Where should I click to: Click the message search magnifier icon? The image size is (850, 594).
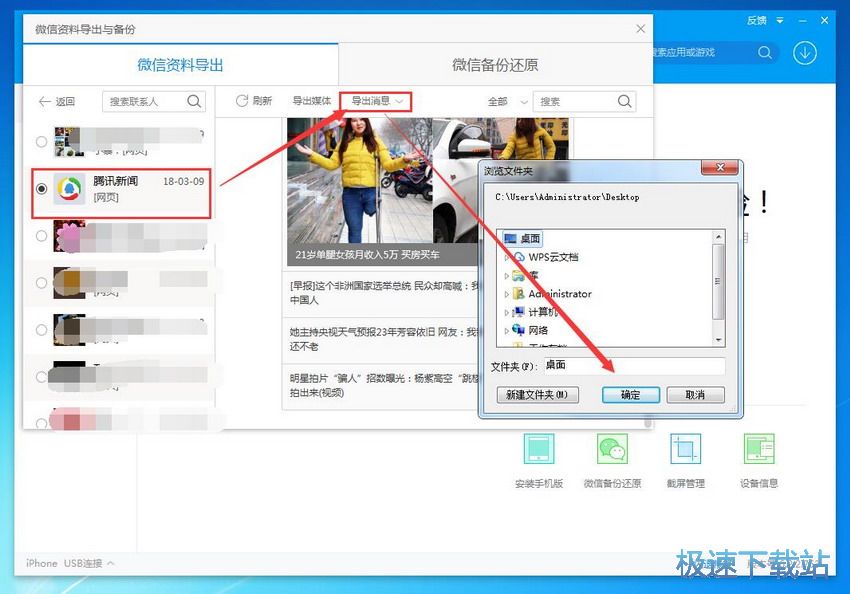coord(624,101)
